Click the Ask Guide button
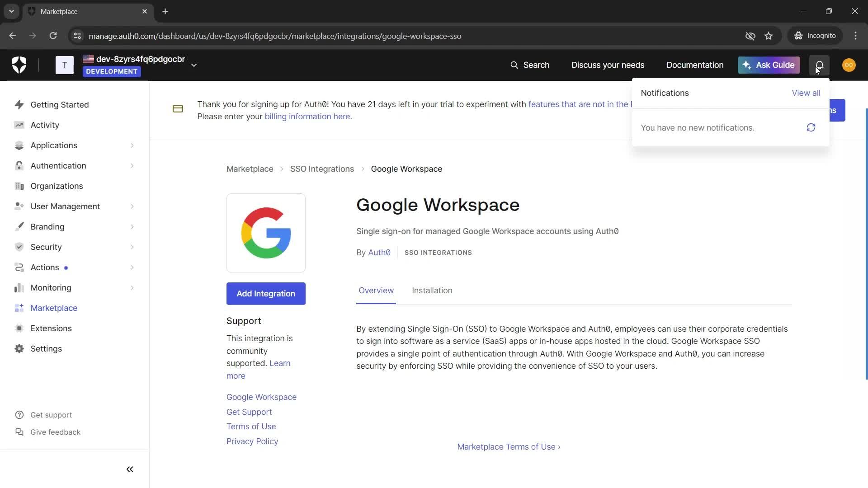868x488 pixels. [x=769, y=65]
